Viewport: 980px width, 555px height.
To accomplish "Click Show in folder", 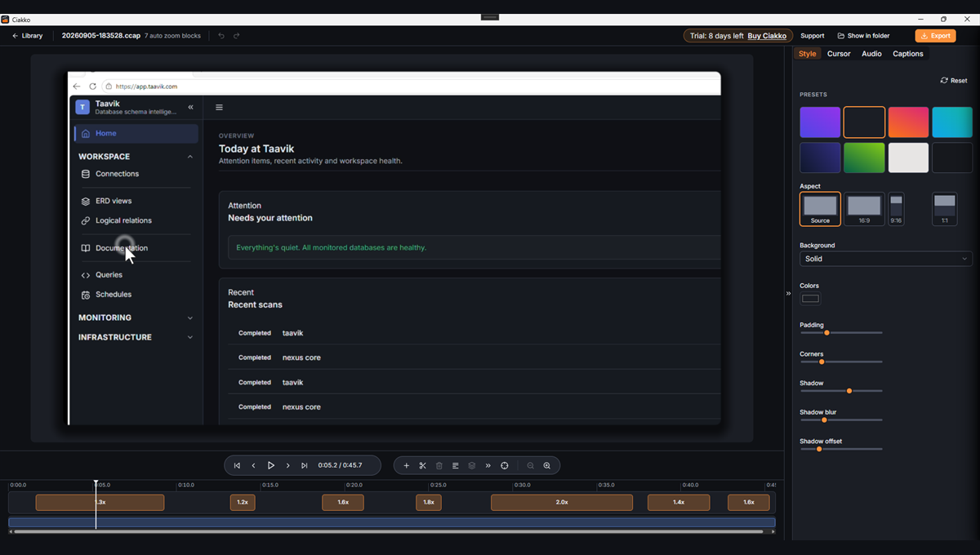I will click(863, 36).
